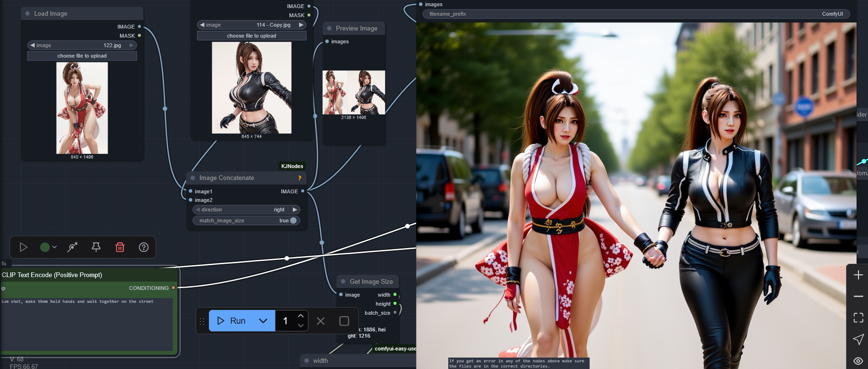Viewport: 868px width, 369px height.
Task: Increase batch count with up arrow
Action: [300, 316]
